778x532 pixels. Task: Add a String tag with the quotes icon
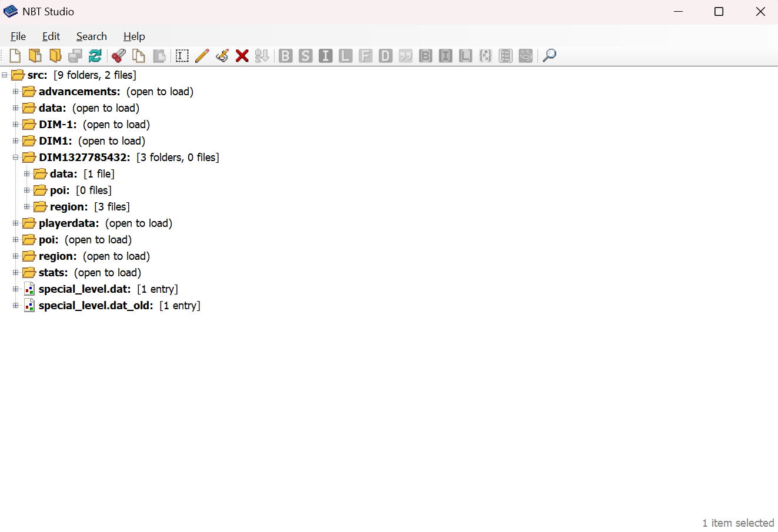pos(406,56)
